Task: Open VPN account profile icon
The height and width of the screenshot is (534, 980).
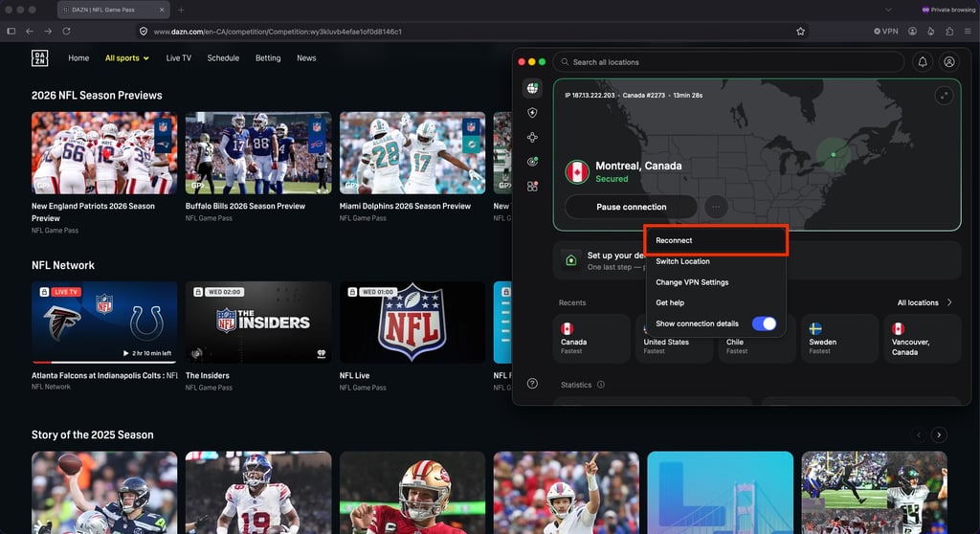Action: click(x=949, y=62)
